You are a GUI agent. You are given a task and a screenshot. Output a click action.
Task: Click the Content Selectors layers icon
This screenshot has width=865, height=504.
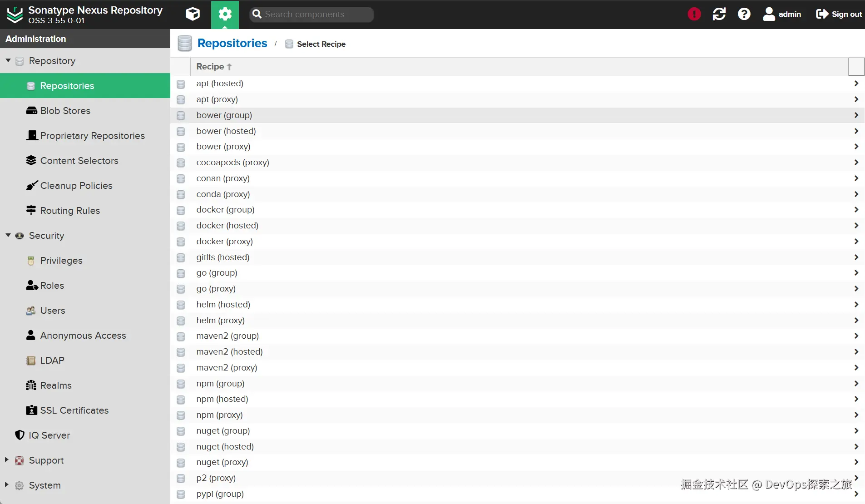click(x=31, y=160)
